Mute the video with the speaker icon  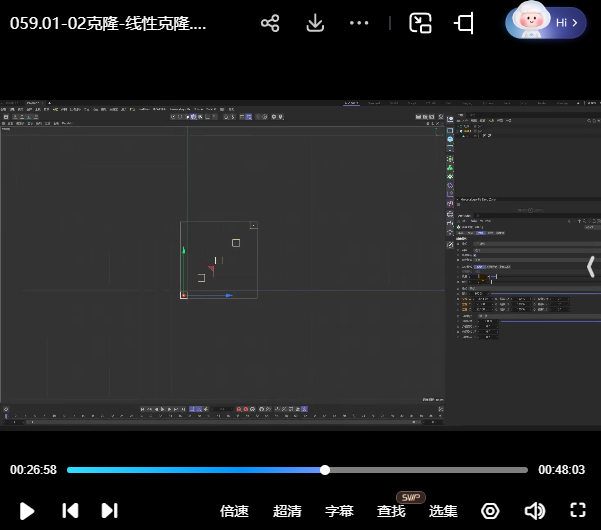tap(535, 511)
